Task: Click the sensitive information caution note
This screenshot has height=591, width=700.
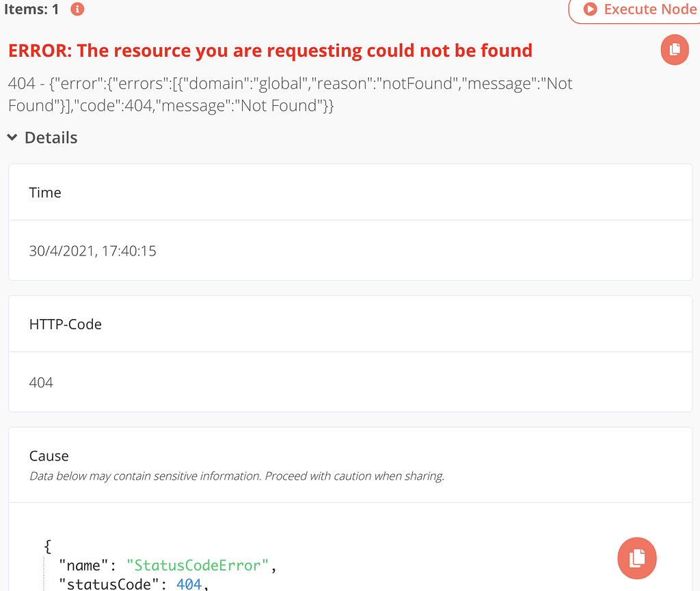Action: 237,476
